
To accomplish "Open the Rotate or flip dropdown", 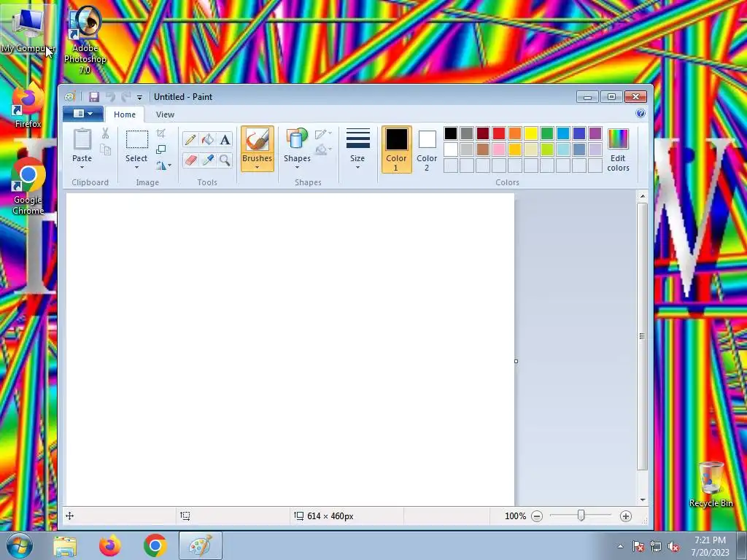I will click(x=163, y=166).
